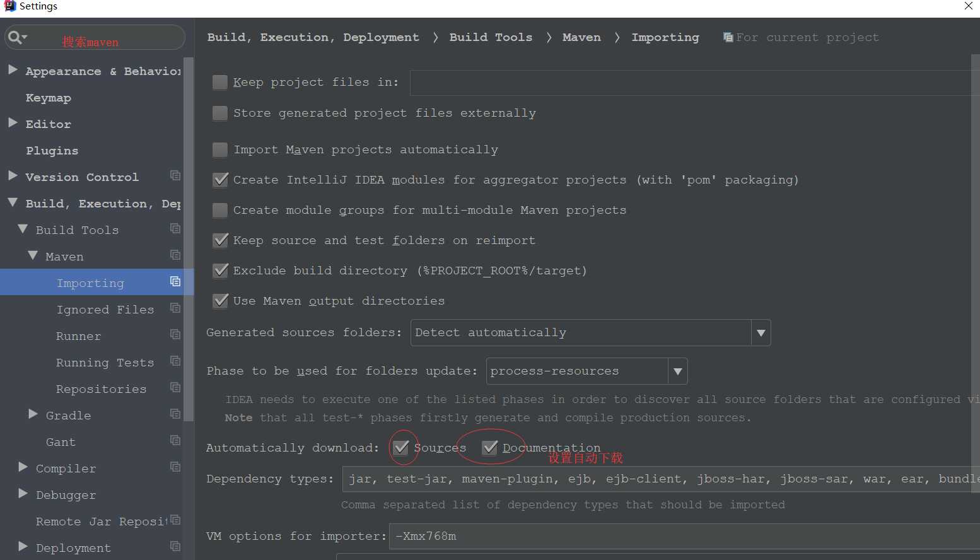
Task: Click project-level icon beside Deployment
Action: pyautogui.click(x=175, y=546)
